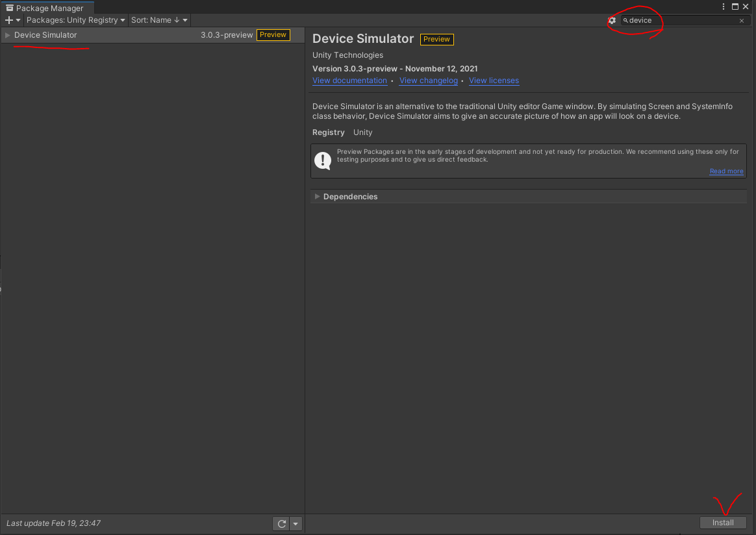Close the Package Manager window
This screenshot has width=756, height=535.
746,6
